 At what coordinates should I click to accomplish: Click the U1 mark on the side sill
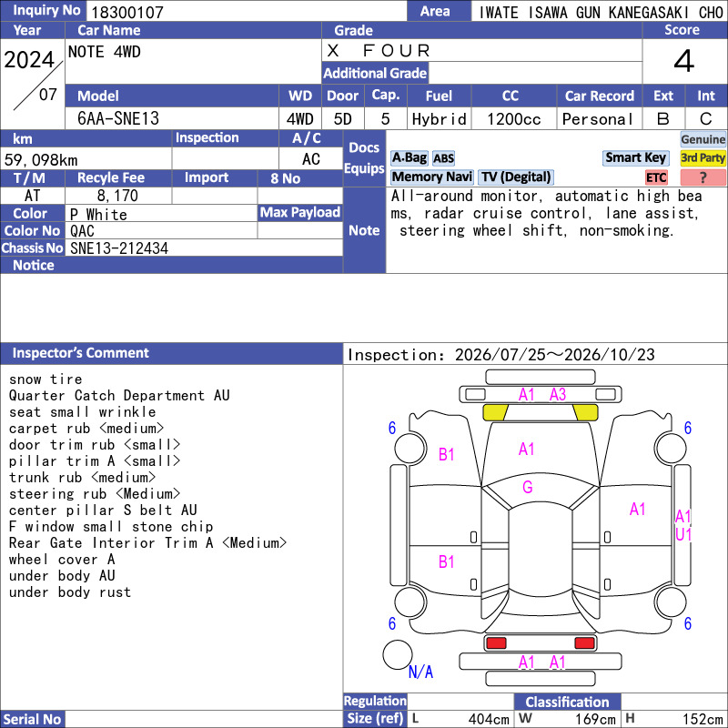point(683,535)
